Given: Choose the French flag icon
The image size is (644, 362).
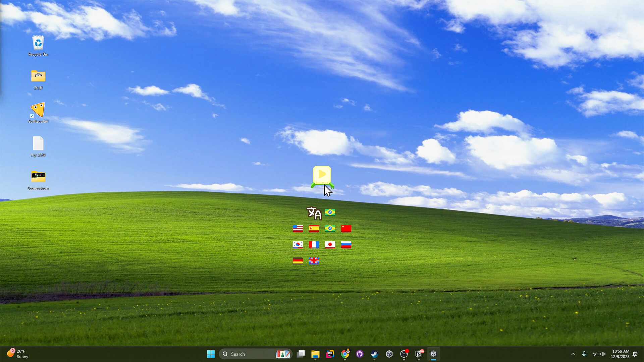Looking at the screenshot, I should (x=314, y=244).
